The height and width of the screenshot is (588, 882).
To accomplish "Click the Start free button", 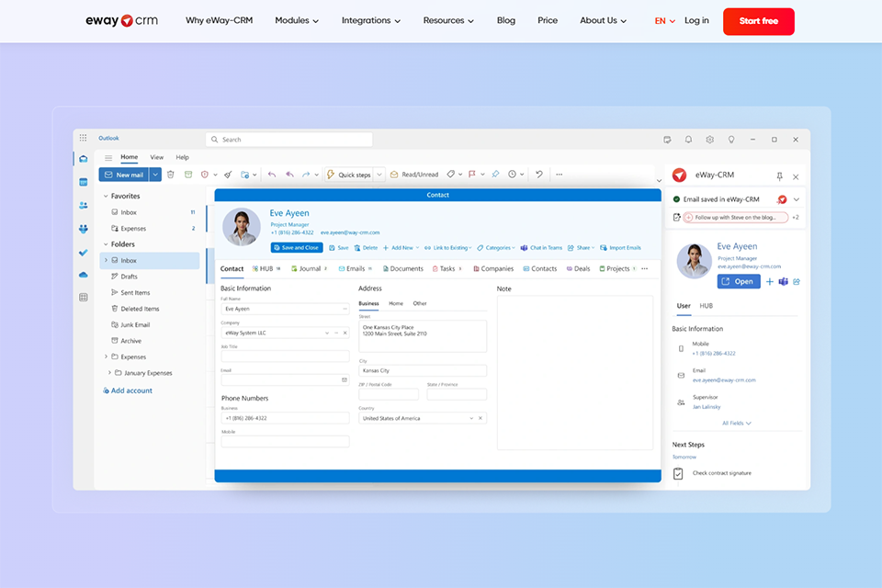I will click(758, 21).
